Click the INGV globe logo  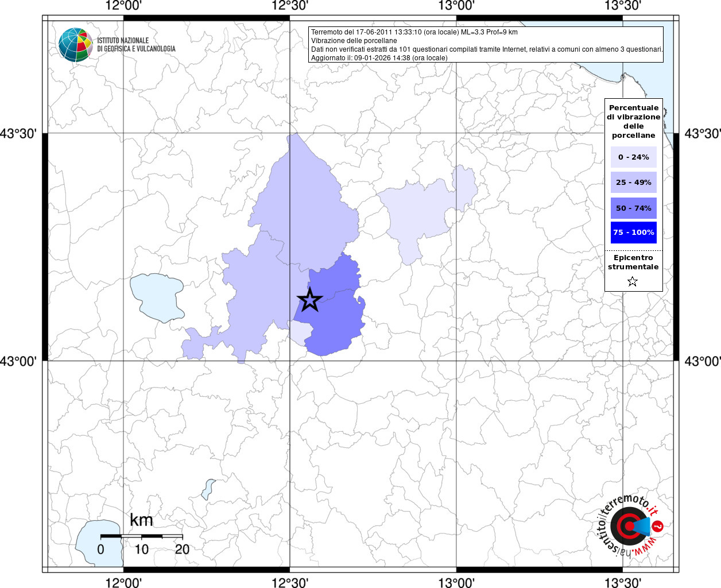point(75,45)
